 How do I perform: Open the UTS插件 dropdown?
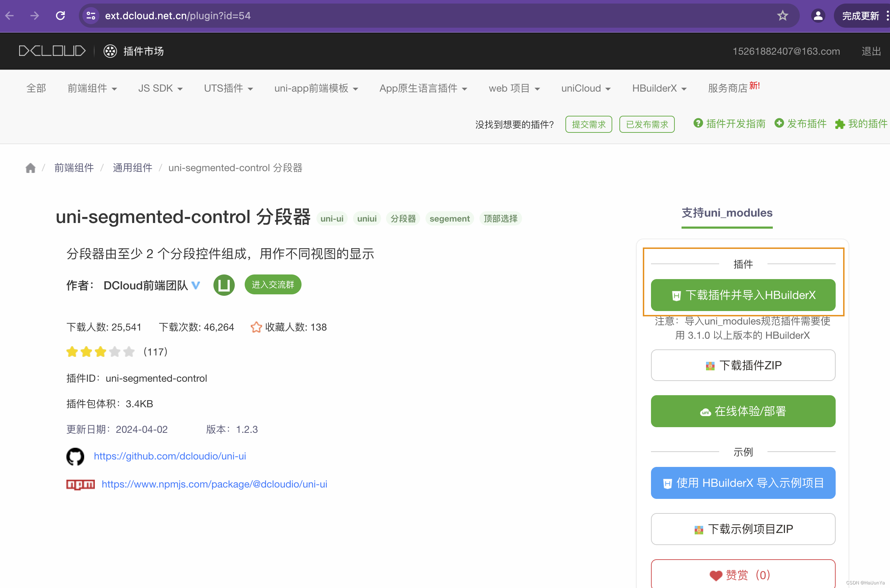tap(228, 88)
